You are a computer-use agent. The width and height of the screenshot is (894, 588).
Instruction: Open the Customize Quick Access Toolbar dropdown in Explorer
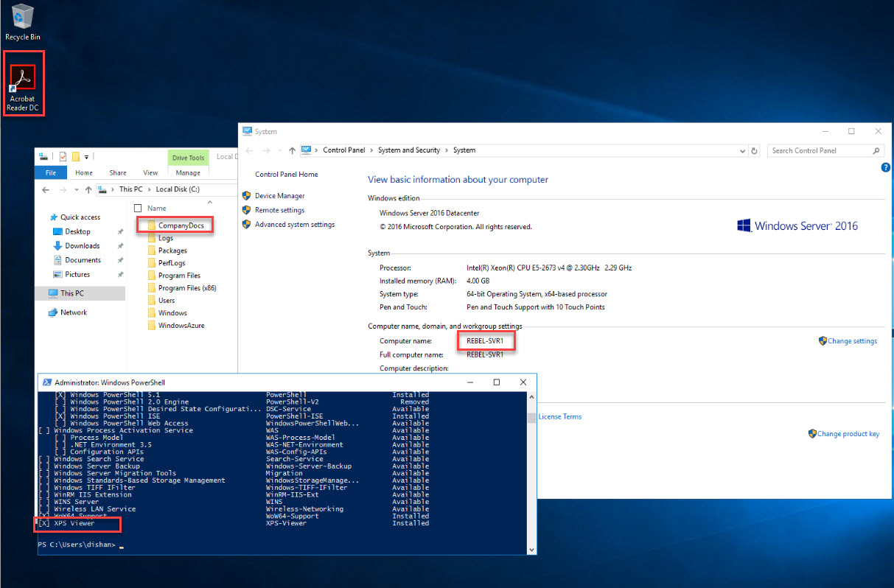pos(86,157)
